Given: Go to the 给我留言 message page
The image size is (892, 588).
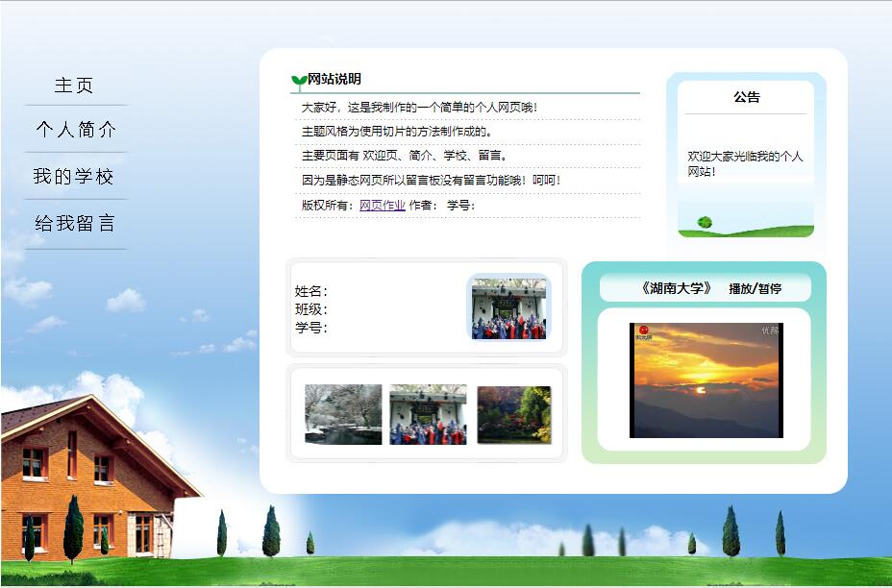Looking at the screenshot, I should click(x=77, y=224).
